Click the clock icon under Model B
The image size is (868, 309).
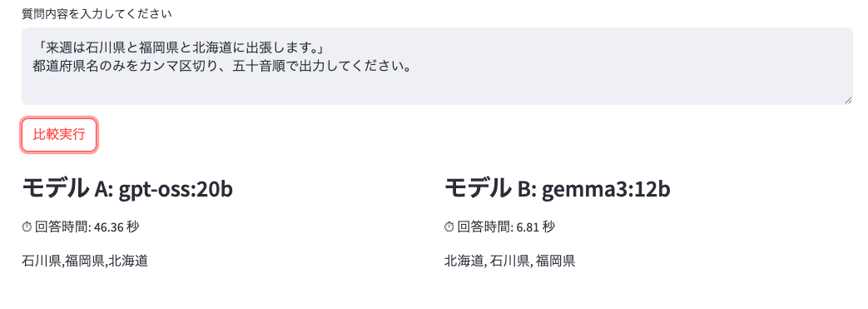coord(449,227)
